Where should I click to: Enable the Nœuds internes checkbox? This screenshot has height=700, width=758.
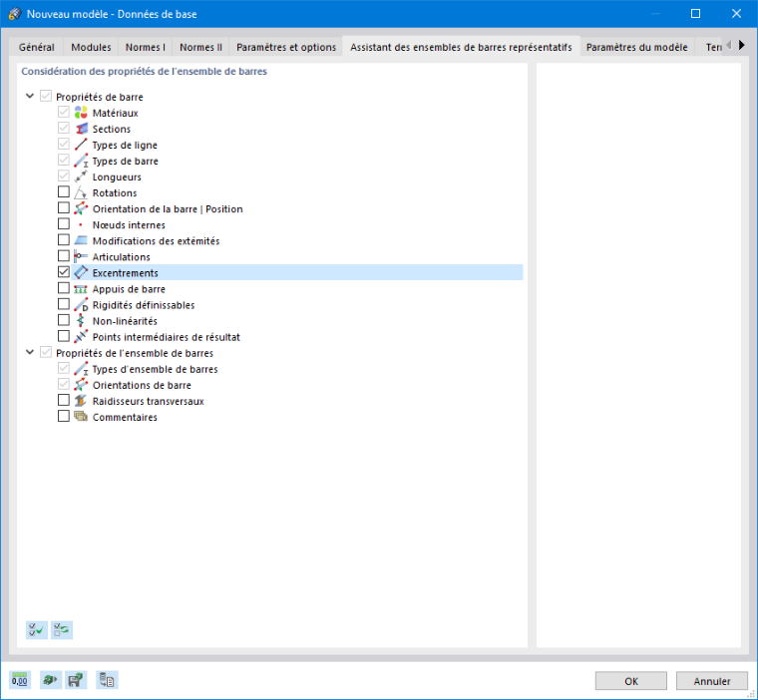(x=63, y=223)
